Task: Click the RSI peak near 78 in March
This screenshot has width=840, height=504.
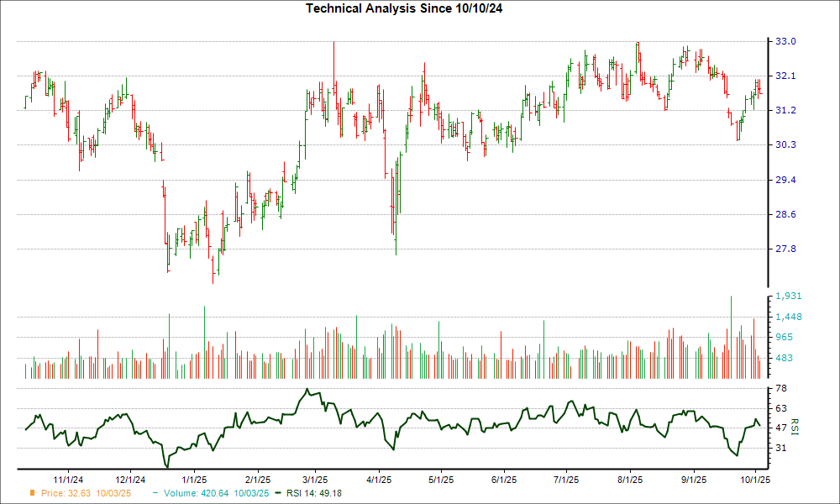Action: point(308,389)
